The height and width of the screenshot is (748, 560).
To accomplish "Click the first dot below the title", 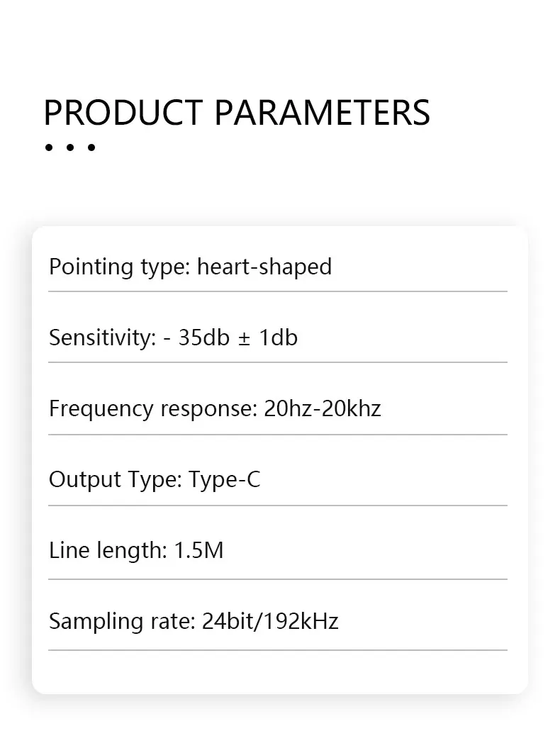I will pyautogui.click(x=49, y=147).
